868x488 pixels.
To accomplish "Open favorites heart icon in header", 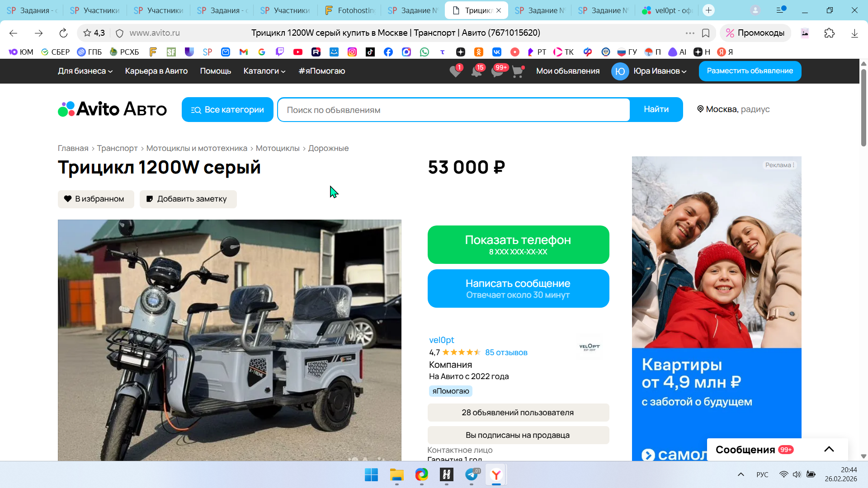I will [x=455, y=71].
